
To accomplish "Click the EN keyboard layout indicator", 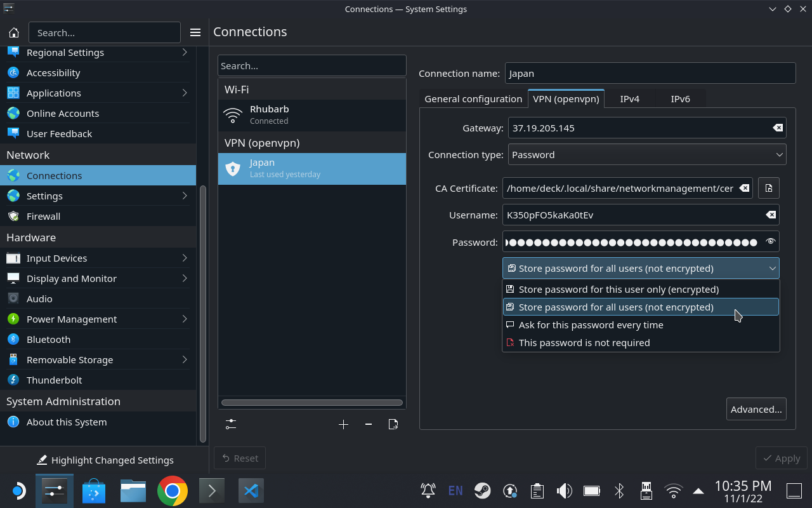I will point(455,491).
